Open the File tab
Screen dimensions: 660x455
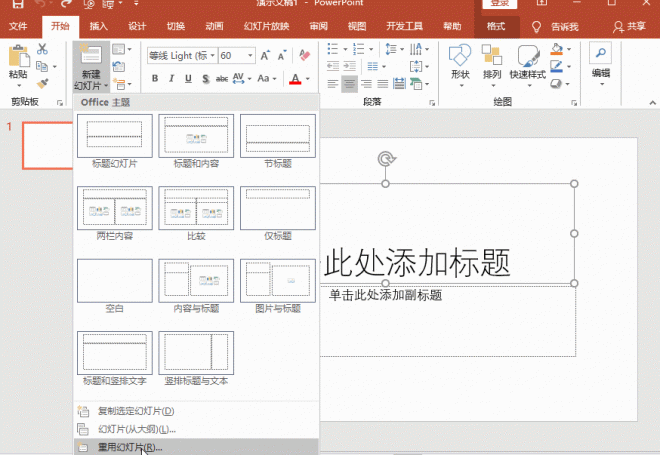click(18, 27)
